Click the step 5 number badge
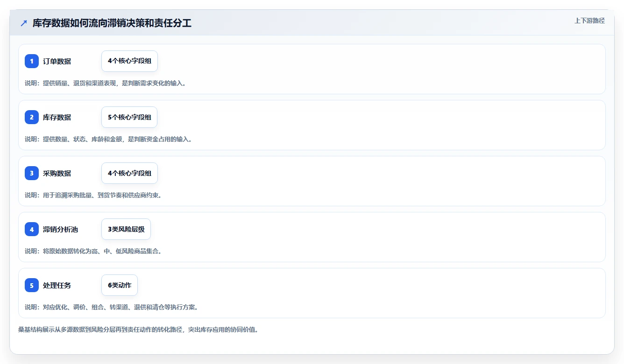Viewport: 624px width, 364px height. point(32,285)
